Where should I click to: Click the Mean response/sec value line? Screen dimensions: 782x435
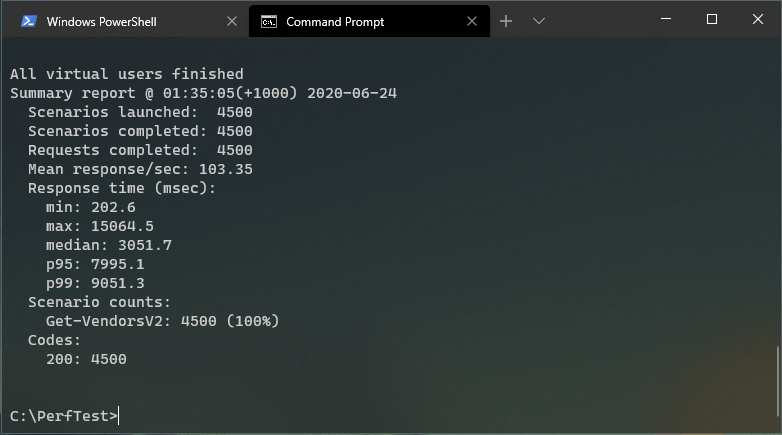140,169
